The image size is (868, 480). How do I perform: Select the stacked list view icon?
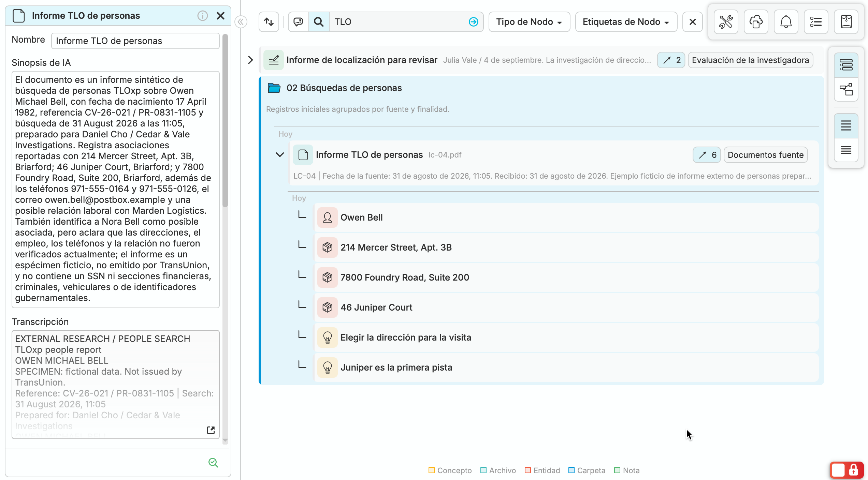[846, 65]
